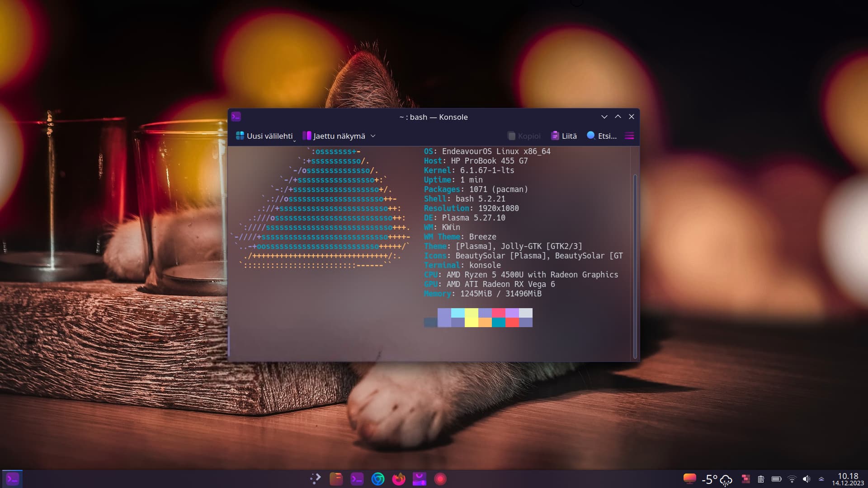This screenshot has width=868, height=488.
Task: Paste with the Liitä button
Action: click(x=564, y=136)
